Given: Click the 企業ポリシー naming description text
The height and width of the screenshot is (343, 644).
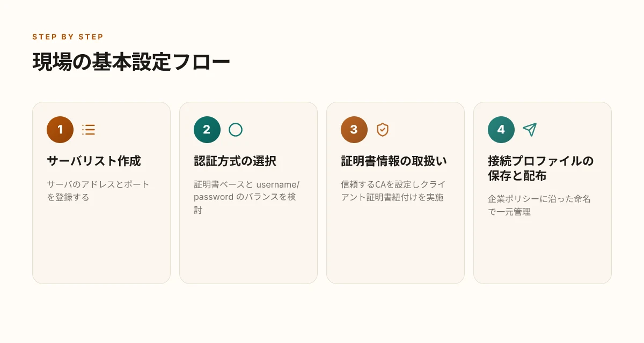Looking at the screenshot, I should pyautogui.click(x=539, y=205).
